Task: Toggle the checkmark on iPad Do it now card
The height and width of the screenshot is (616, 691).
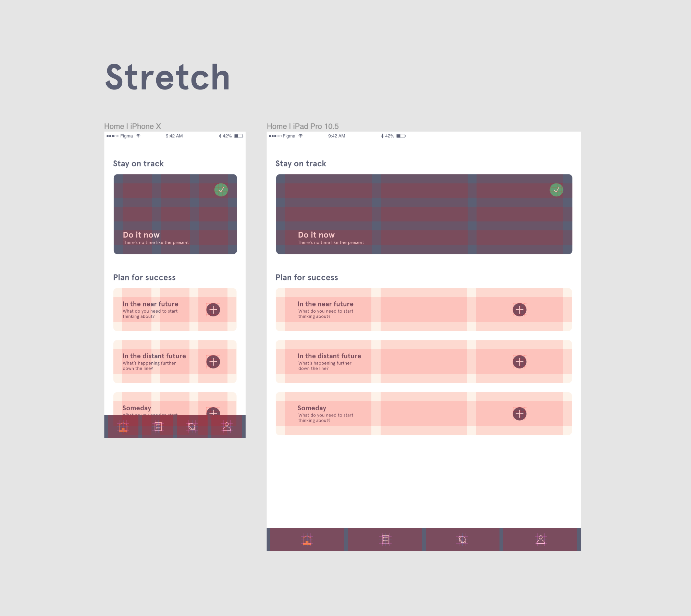Action: [556, 189]
